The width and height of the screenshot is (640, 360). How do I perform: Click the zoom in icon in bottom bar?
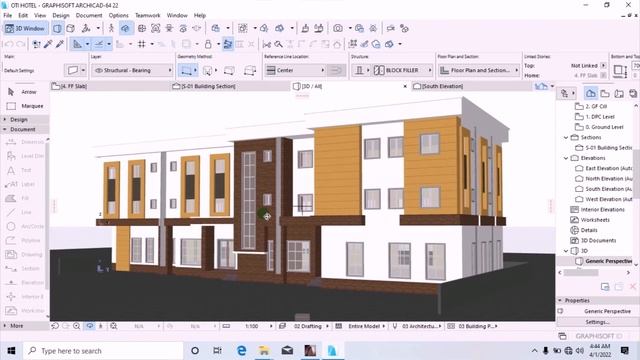[x=76, y=326]
